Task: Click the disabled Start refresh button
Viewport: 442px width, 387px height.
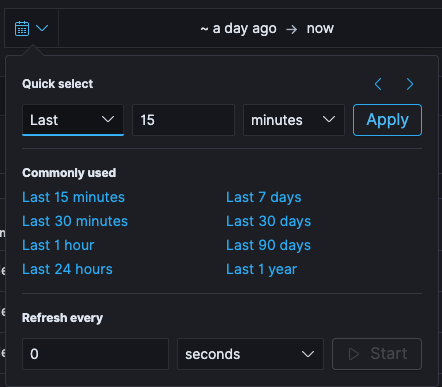Action: click(x=377, y=354)
